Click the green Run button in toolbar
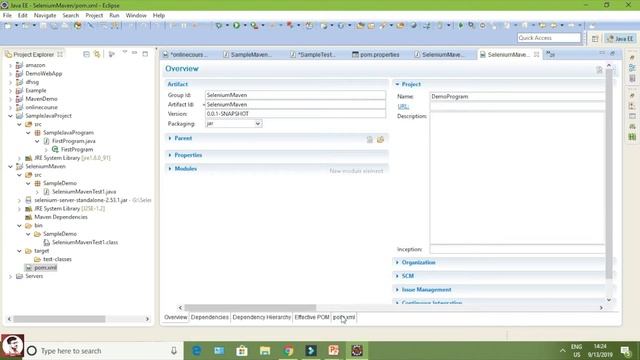 [x=236, y=25]
